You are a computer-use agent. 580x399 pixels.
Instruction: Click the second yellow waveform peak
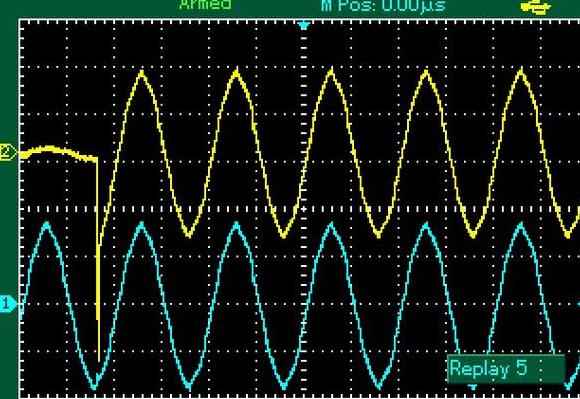click(x=237, y=71)
